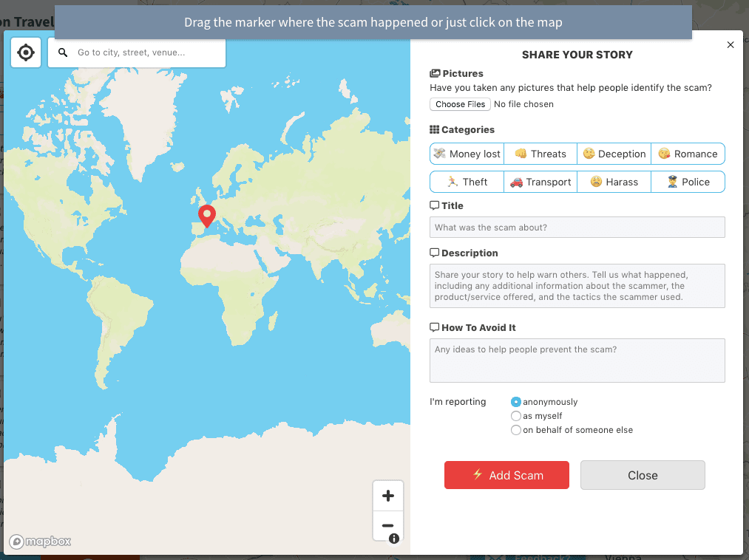Select the Transport category
The width and height of the screenshot is (749, 560).
click(540, 182)
